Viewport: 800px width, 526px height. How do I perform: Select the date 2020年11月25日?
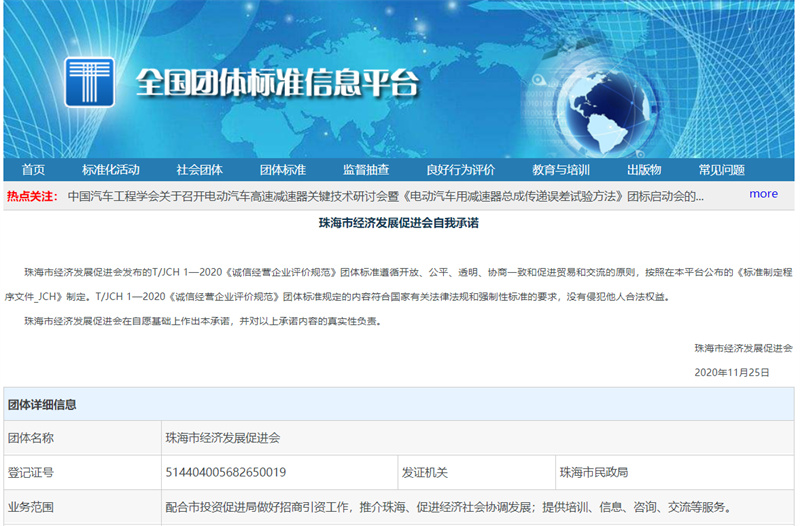point(732,372)
